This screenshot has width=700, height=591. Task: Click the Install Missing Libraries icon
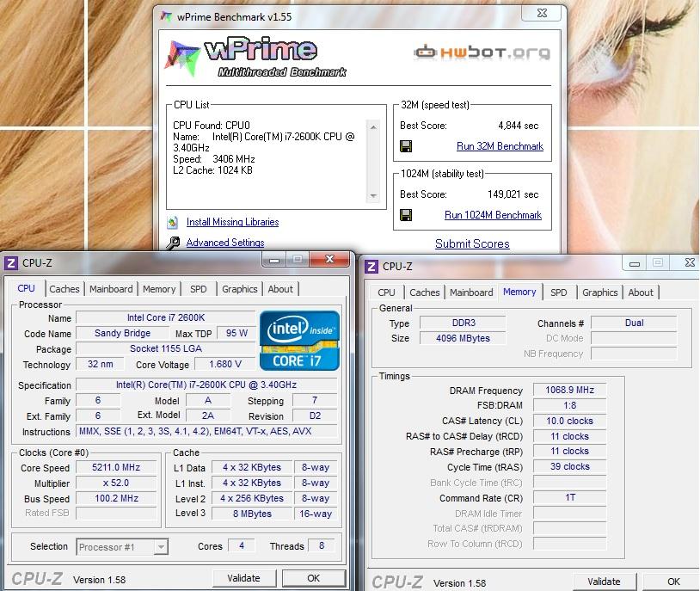tap(173, 222)
